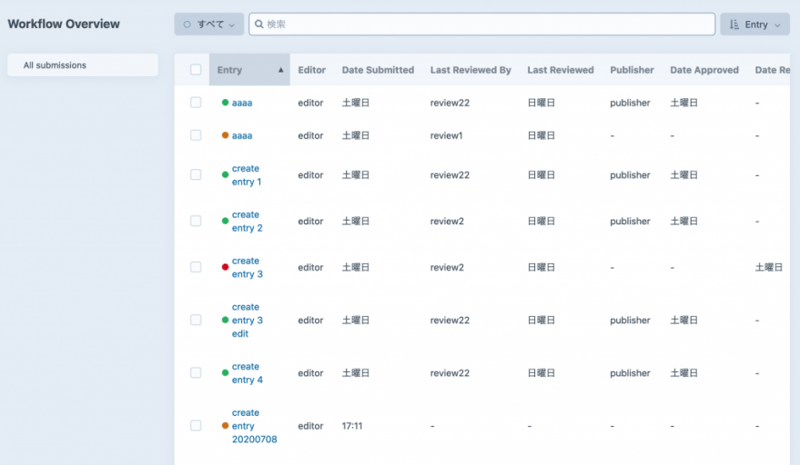800x465 pixels.
Task: Click green status dot of create entry 4
Action: click(x=225, y=373)
